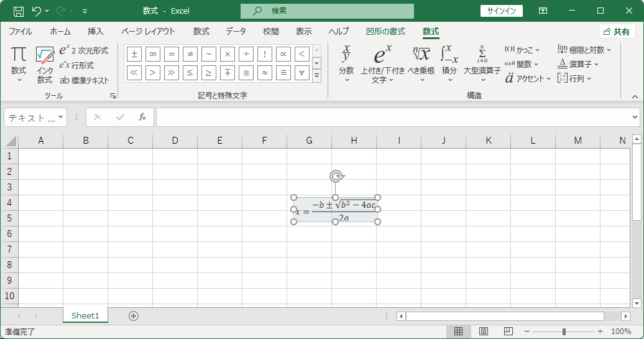Insert the division ÷ symbol
644x339 pixels.
click(x=246, y=54)
